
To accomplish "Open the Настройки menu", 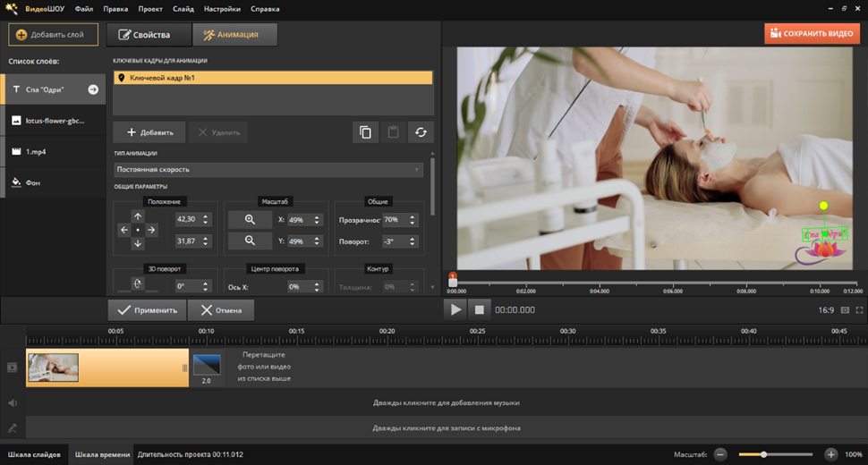I will [x=222, y=9].
